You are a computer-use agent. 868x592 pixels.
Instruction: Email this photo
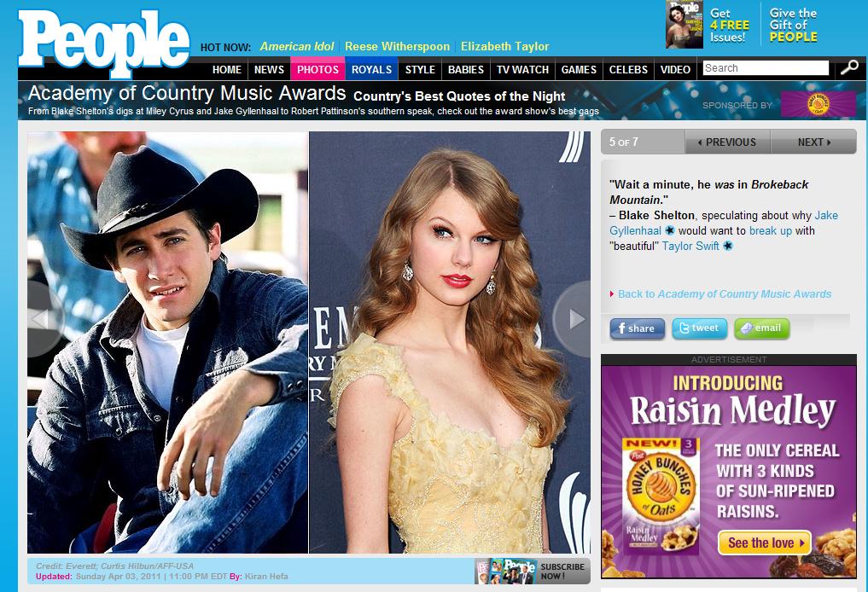click(x=761, y=328)
